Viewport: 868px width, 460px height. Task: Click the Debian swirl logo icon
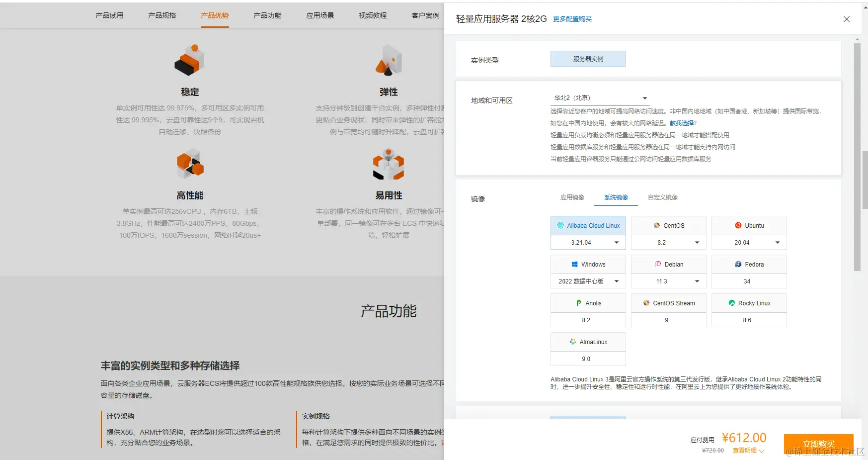click(658, 264)
